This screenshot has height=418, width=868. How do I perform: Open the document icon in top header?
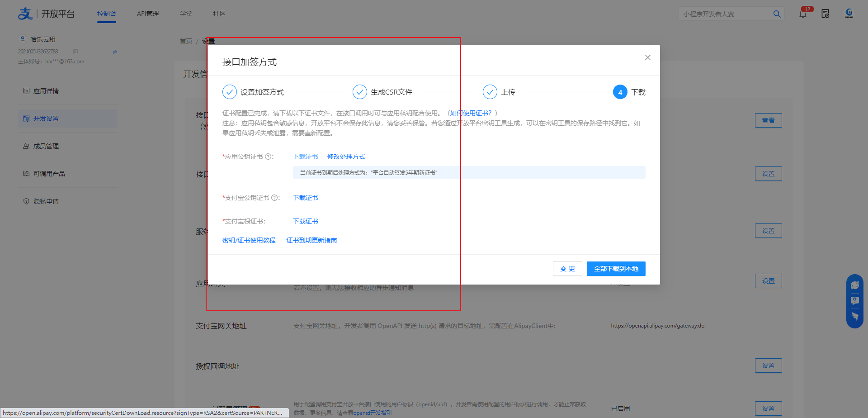coord(826,14)
